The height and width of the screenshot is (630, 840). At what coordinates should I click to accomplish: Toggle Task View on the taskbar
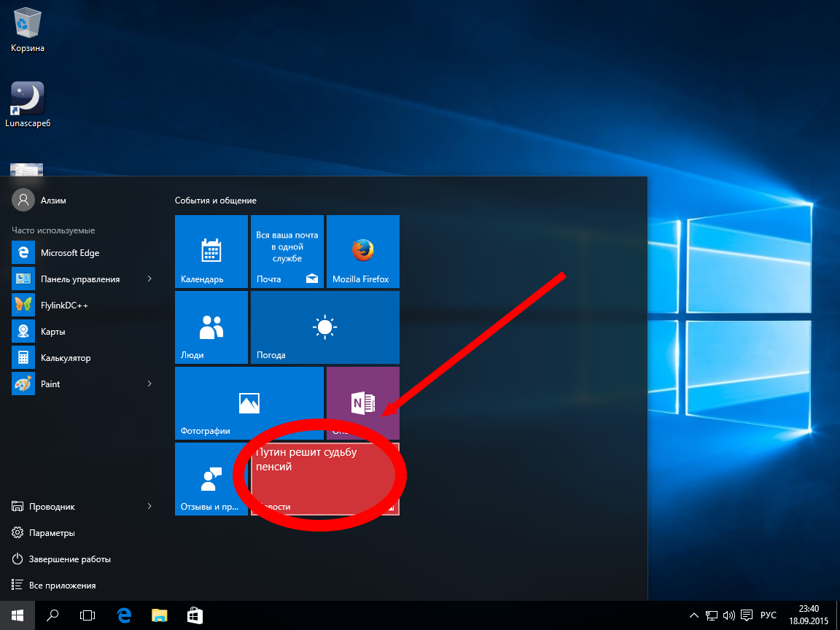pos(87,615)
